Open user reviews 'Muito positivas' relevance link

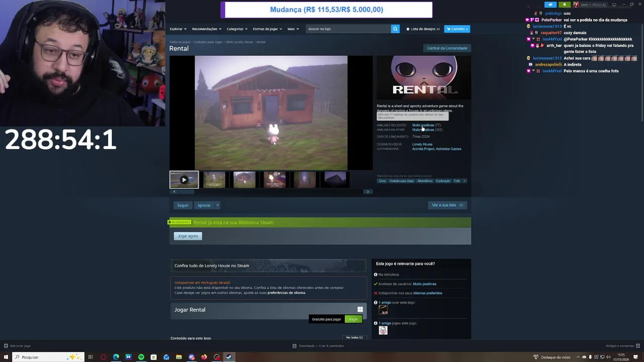(x=425, y=284)
